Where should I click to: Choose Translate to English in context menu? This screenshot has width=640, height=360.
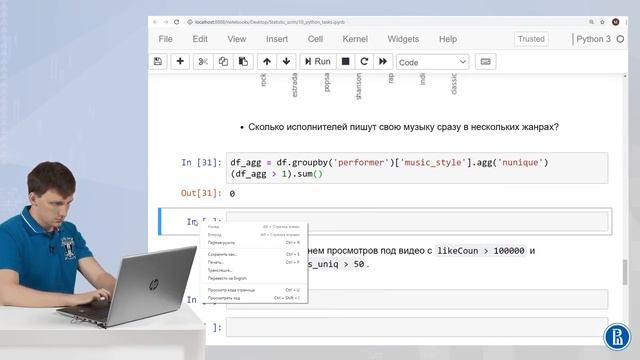(253, 278)
